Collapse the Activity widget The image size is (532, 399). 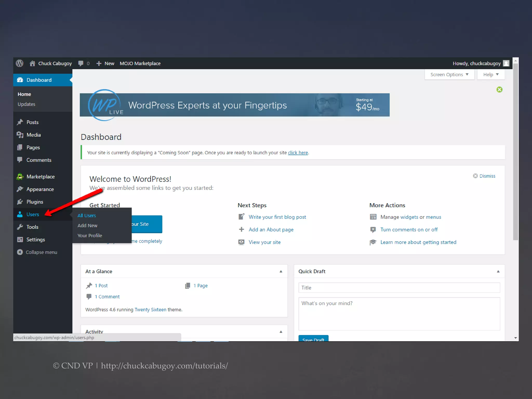pos(281,332)
